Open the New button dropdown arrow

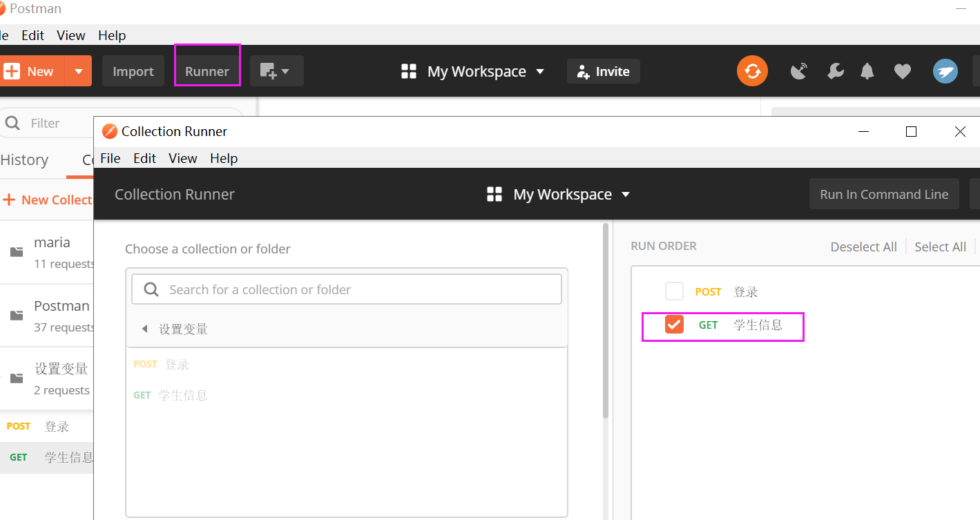click(78, 71)
